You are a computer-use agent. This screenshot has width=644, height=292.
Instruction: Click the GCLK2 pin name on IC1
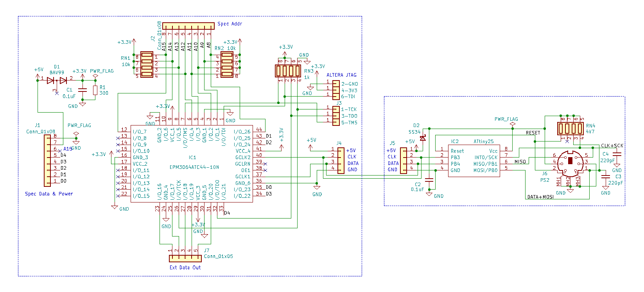point(243,158)
